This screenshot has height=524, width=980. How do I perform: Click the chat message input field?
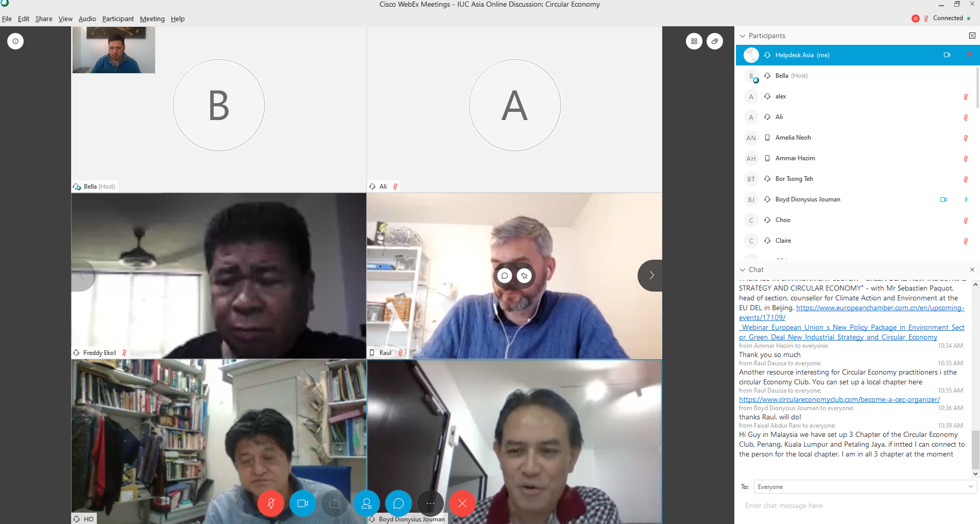pyautogui.click(x=855, y=506)
